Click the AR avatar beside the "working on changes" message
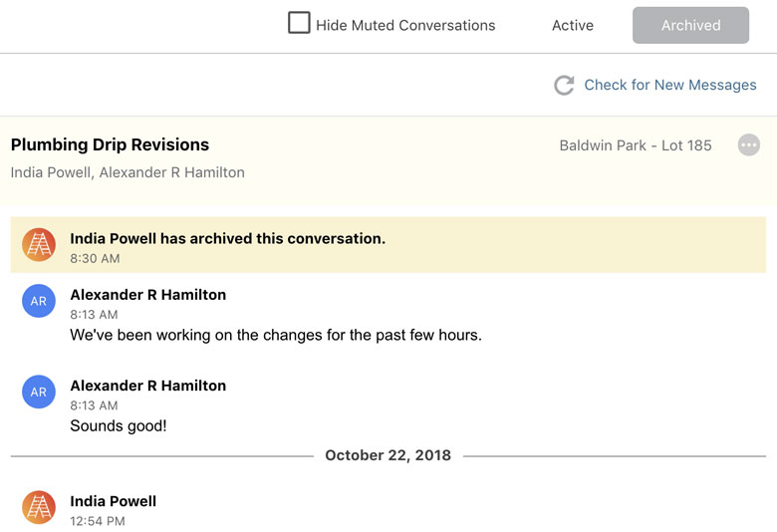This screenshot has height=532, width=777. point(39,301)
